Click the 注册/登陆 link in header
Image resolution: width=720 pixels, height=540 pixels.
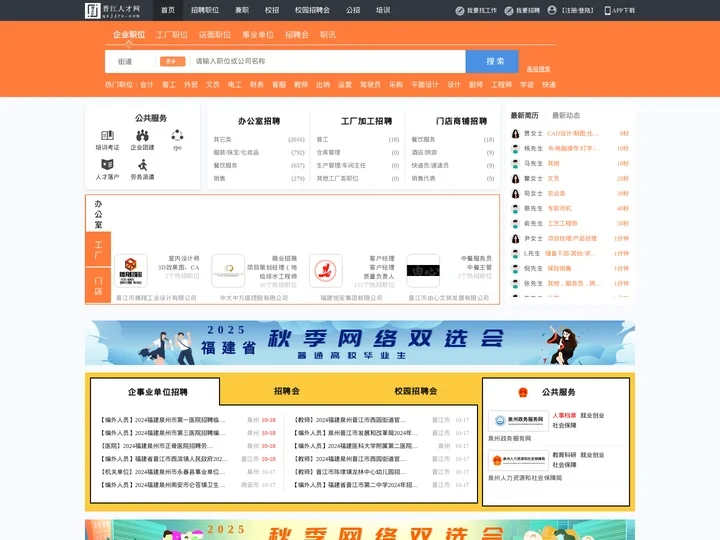(x=578, y=11)
